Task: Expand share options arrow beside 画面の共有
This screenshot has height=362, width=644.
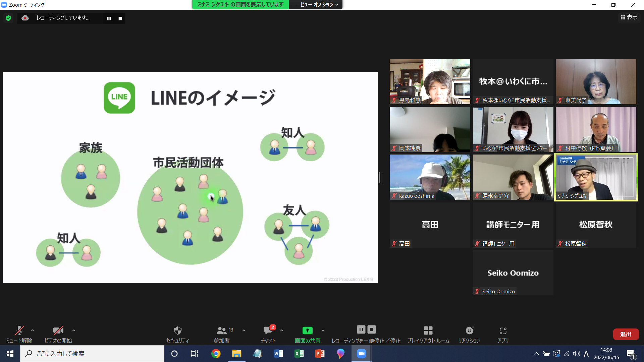Action: click(x=323, y=330)
